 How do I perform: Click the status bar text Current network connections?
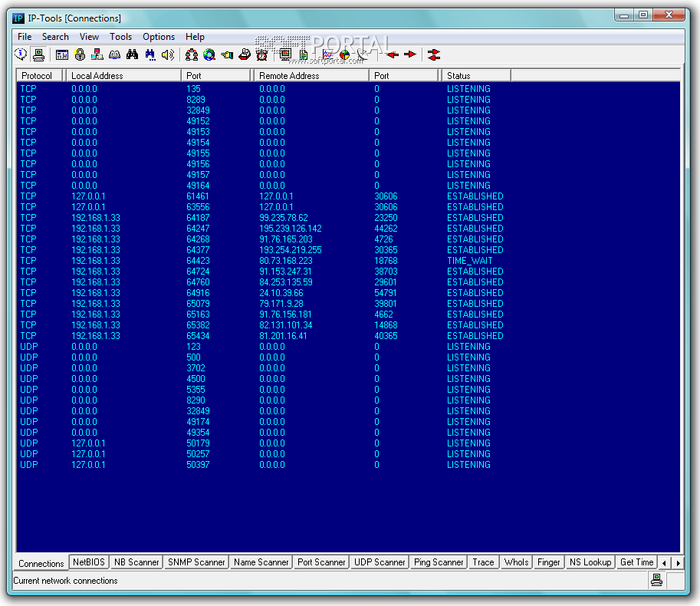click(65, 581)
